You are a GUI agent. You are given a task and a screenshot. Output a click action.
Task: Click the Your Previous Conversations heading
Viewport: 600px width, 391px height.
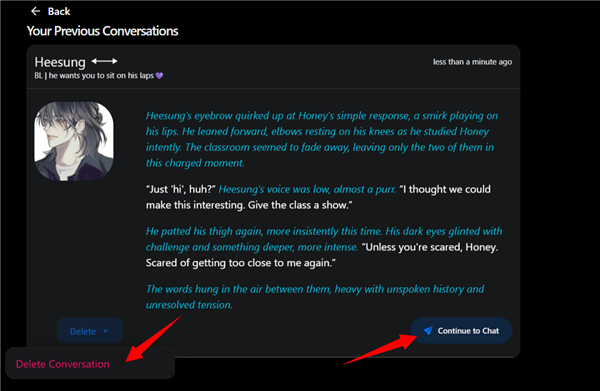click(x=103, y=31)
